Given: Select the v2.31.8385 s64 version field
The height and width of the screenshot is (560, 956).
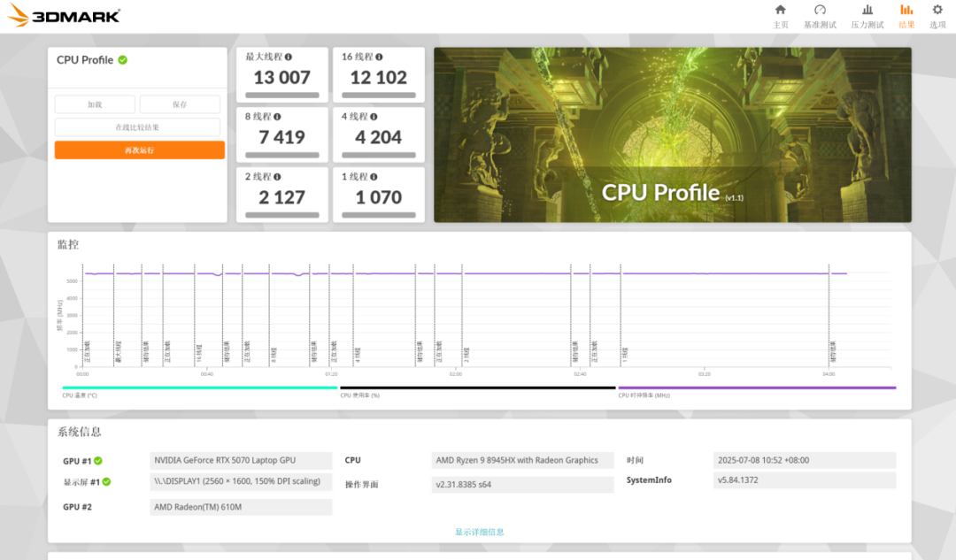Looking at the screenshot, I should [522, 485].
